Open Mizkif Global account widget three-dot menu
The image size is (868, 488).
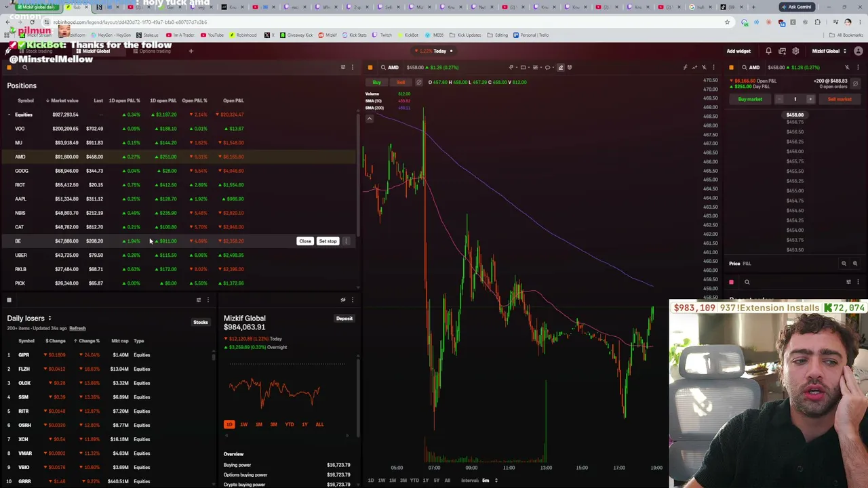(x=352, y=300)
